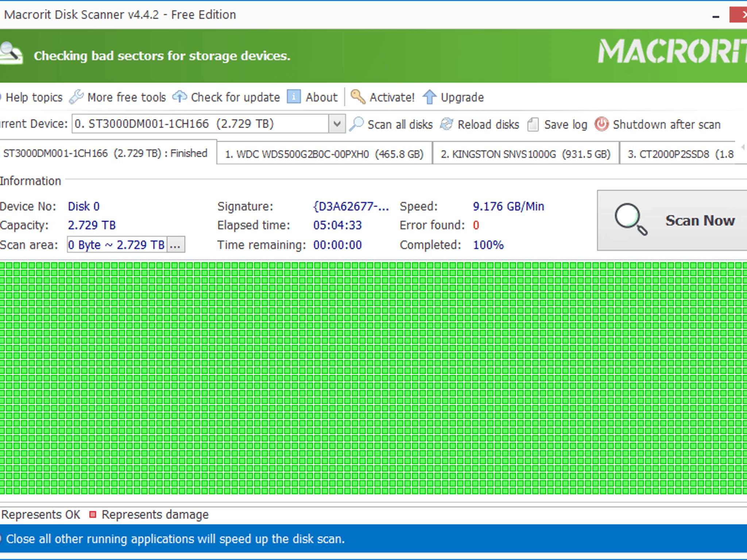747x560 pixels.
Task: Click the Time remaining value 00:00:00
Action: pos(337,245)
